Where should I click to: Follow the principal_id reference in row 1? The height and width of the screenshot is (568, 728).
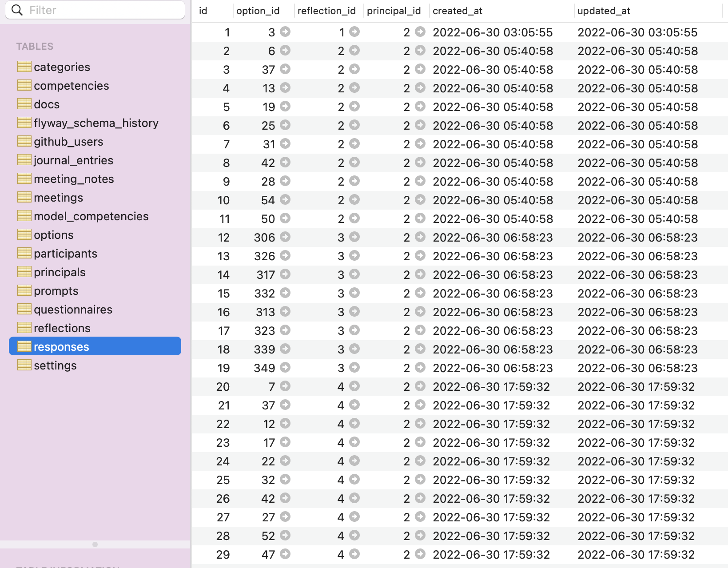click(419, 32)
